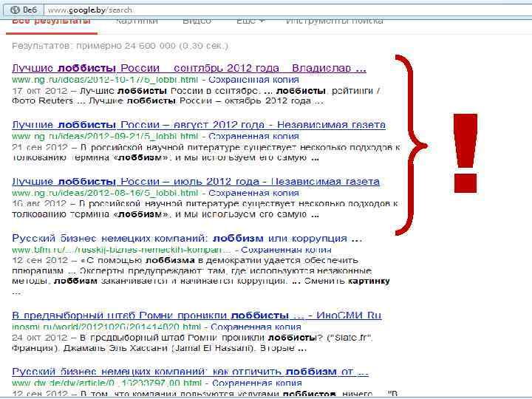The image size is (532, 399).
Task: Open 'В предвыборный штаб Ромни проникли лоббисты' result
Action: coord(197,316)
